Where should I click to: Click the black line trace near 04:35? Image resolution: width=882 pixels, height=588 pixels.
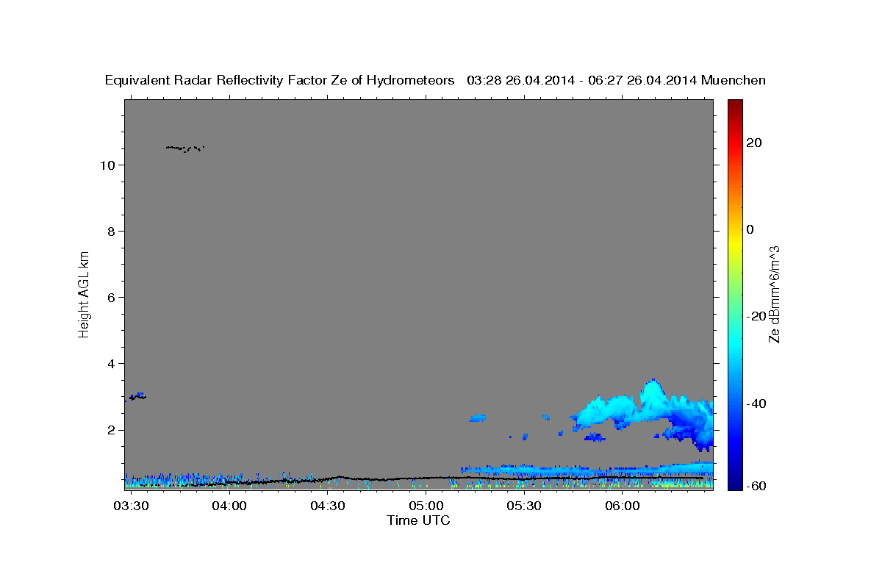(340, 477)
